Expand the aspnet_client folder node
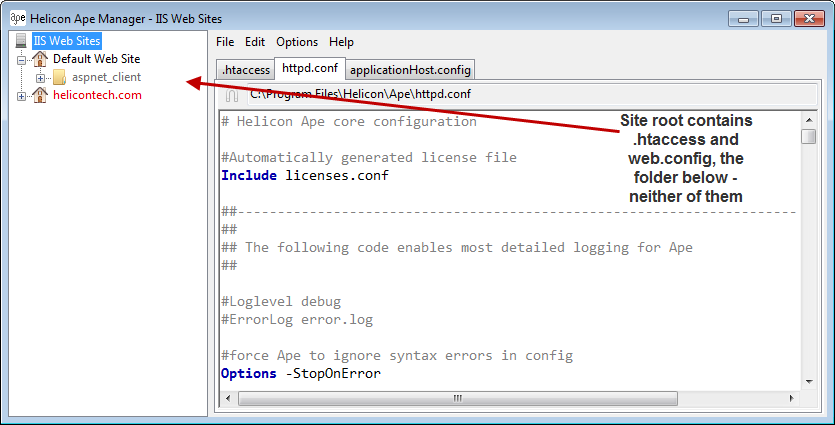The width and height of the screenshot is (835, 425). point(41,78)
